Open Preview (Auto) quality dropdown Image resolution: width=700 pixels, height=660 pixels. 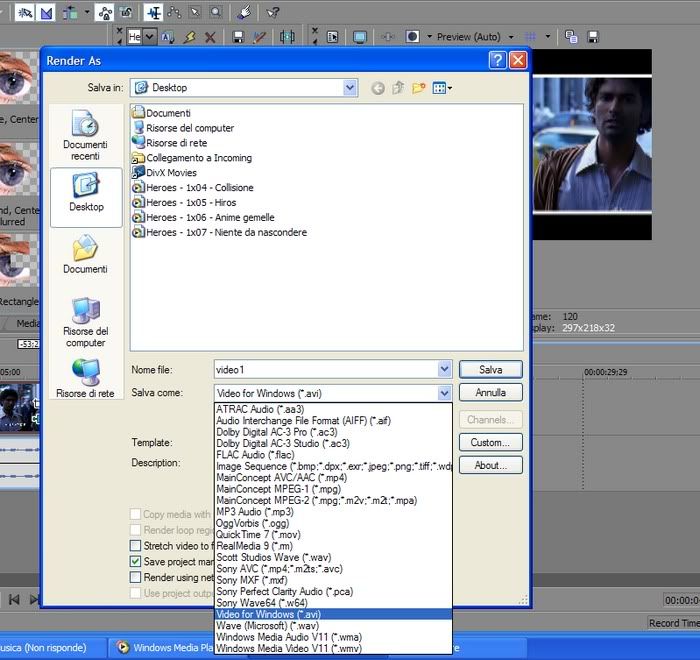coord(511,37)
